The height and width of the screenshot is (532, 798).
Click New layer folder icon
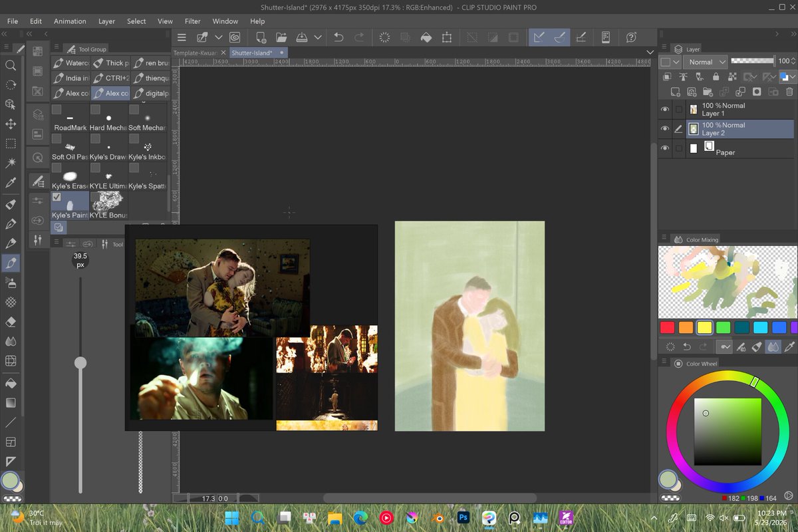pyautogui.click(x=708, y=92)
